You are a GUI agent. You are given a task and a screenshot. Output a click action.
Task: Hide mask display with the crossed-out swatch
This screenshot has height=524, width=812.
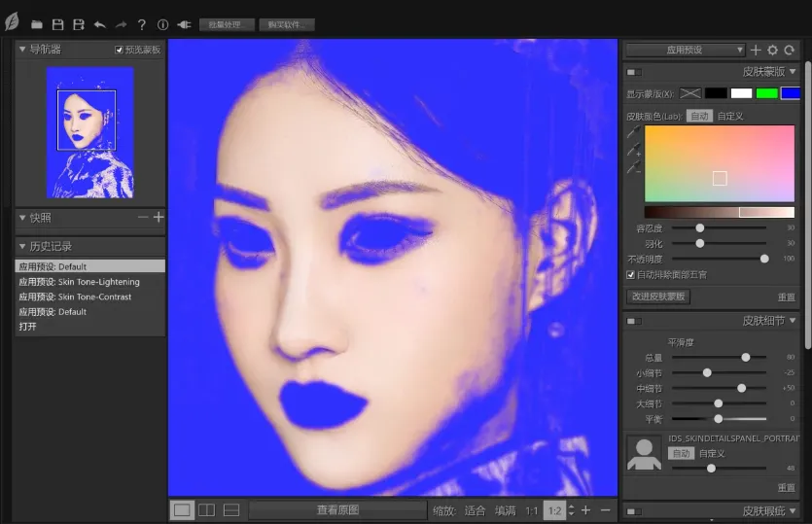pos(689,93)
